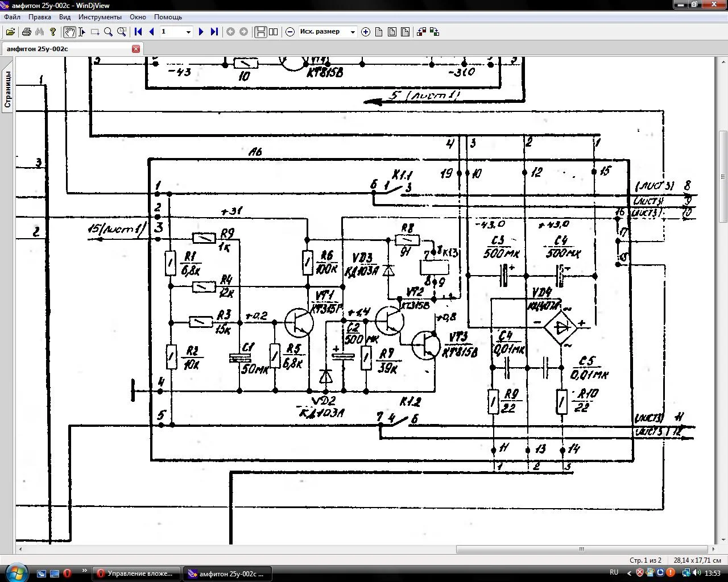Open the Вид menu
Screen dimensions: 728x582
pos(65,17)
